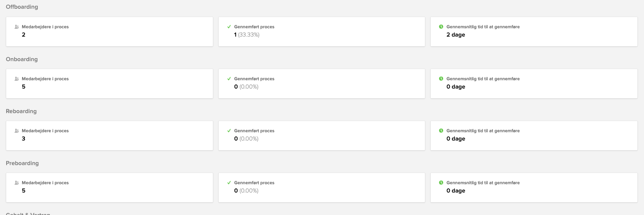644x215 pixels.
Task: Click the green checkmark icon under Onboarding
Action: tap(229, 79)
